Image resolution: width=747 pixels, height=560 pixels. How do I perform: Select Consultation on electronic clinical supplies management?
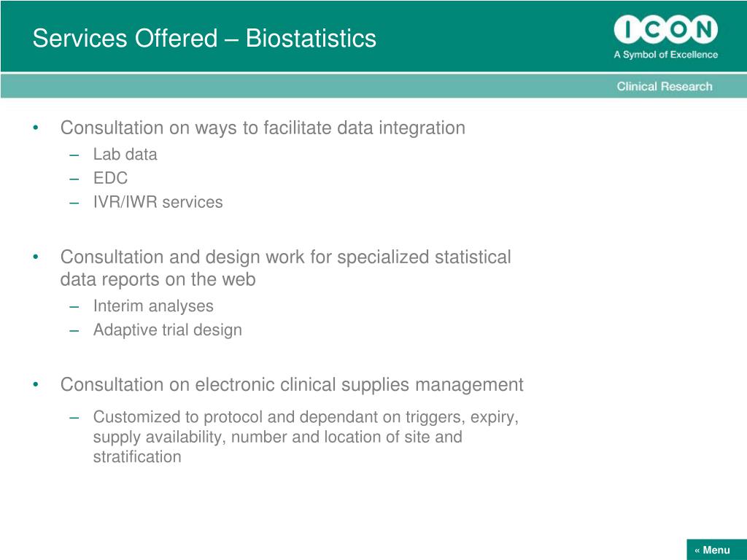click(x=292, y=385)
